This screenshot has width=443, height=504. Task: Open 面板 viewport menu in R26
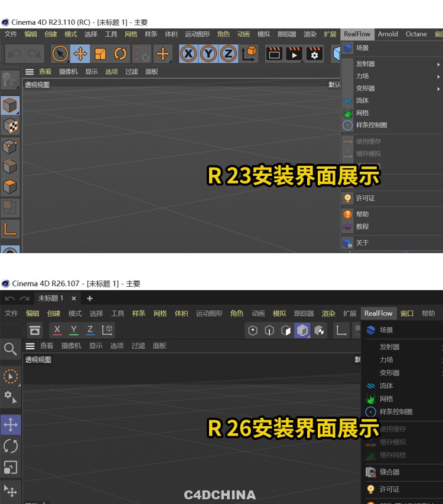tap(159, 346)
